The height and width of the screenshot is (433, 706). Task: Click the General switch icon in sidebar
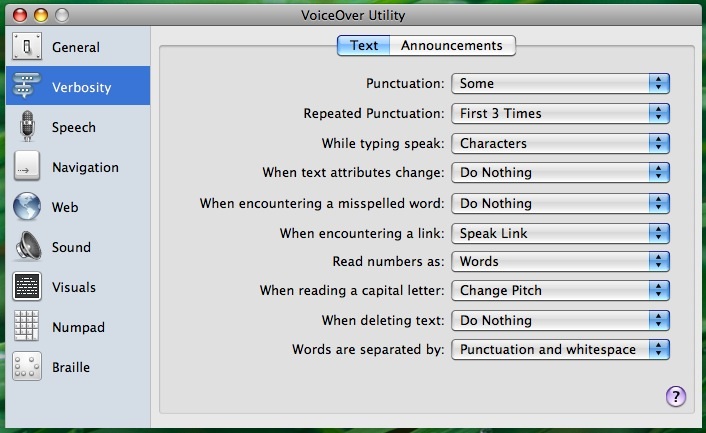point(27,46)
